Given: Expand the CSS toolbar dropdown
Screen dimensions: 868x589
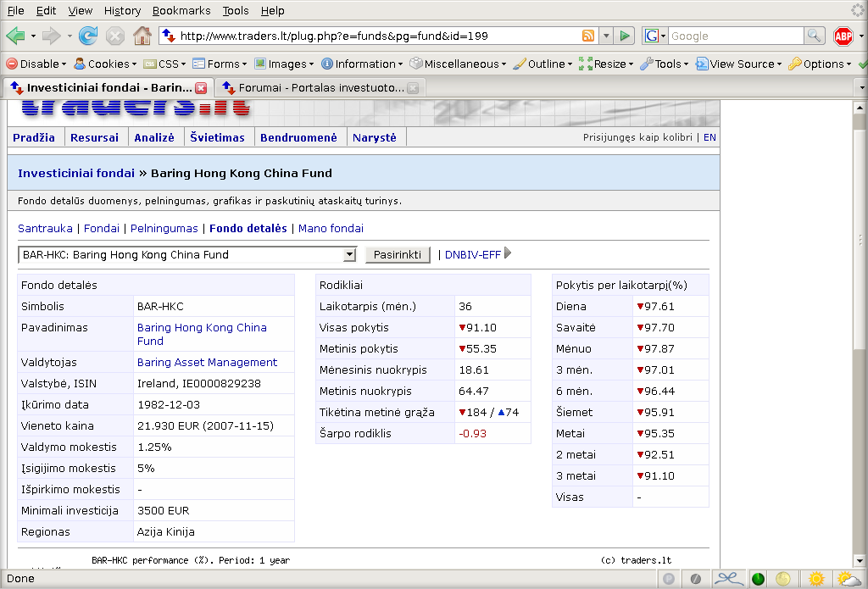Looking at the screenshot, I should point(164,64).
